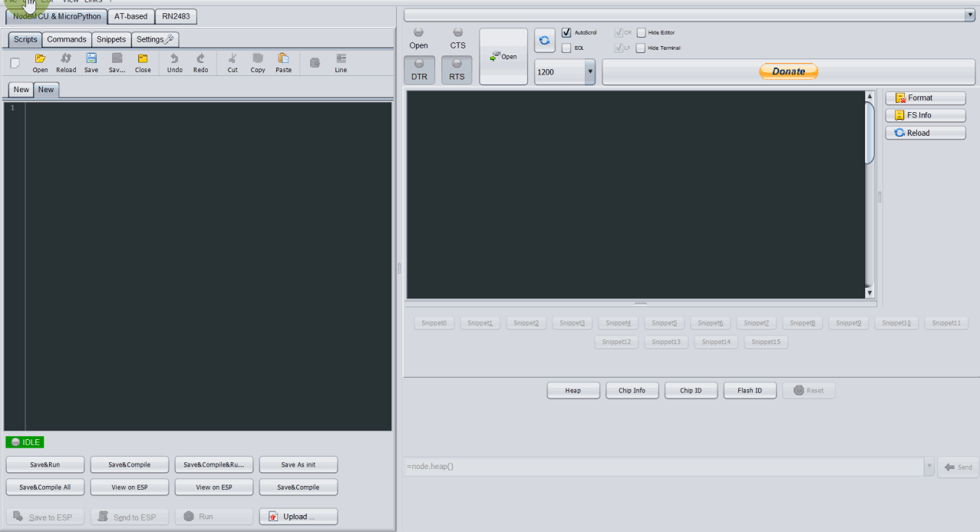
Task: Toggle the DTR line button
Action: [420, 71]
